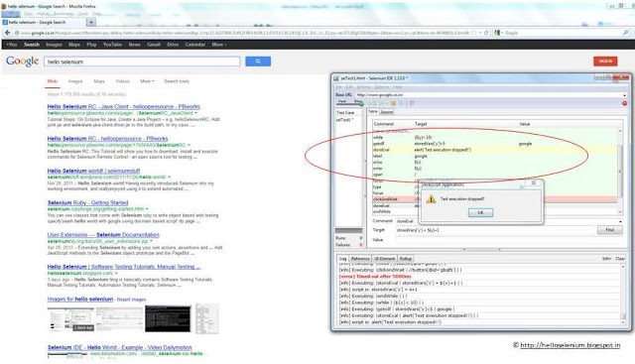Open Hello Selenium RC - Java Client result
Viewport: 635px width, 364px height.
click(123, 106)
